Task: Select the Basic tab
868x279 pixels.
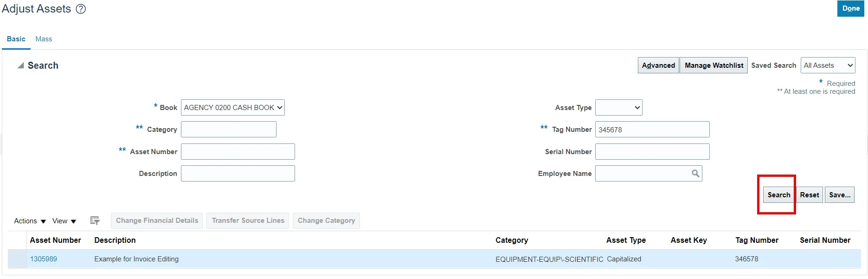Action: pyautogui.click(x=16, y=39)
